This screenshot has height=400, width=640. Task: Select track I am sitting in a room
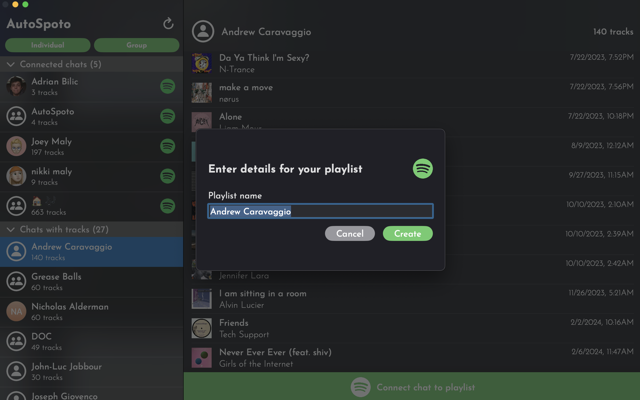pyautogui.click(x=263, y=293)
